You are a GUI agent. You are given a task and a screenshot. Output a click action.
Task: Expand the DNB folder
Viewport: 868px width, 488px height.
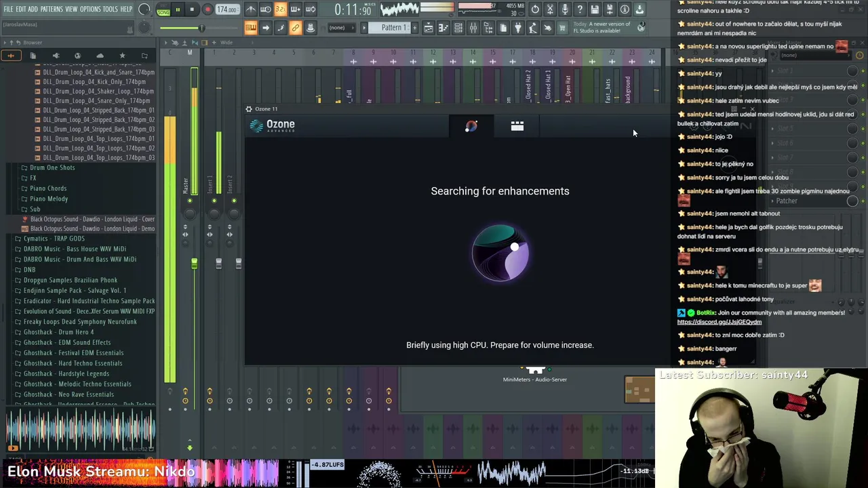[x=29, y=270]
